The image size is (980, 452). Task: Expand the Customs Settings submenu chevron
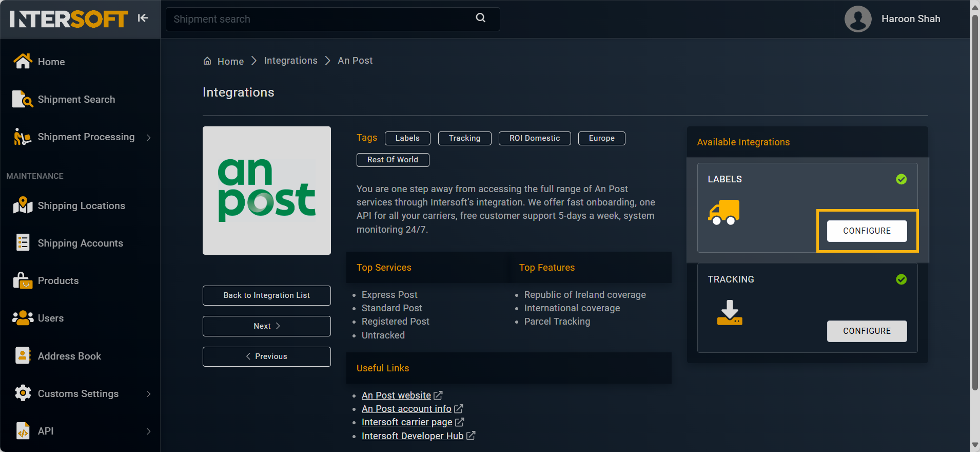148,394
